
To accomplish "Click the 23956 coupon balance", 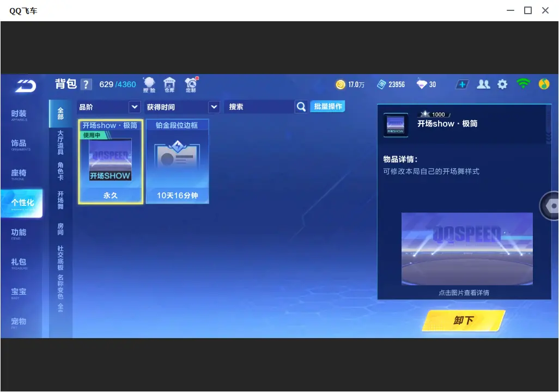I will pos(397,84).
